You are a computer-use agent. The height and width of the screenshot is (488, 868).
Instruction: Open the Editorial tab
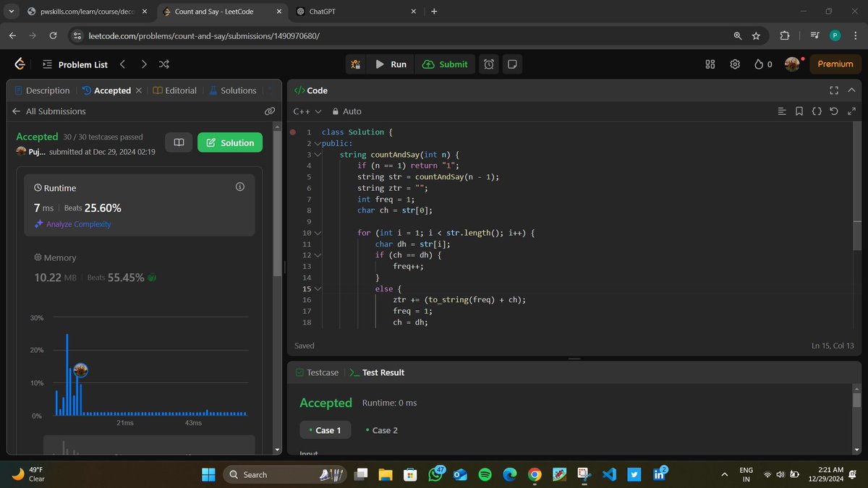coord(175,90)
